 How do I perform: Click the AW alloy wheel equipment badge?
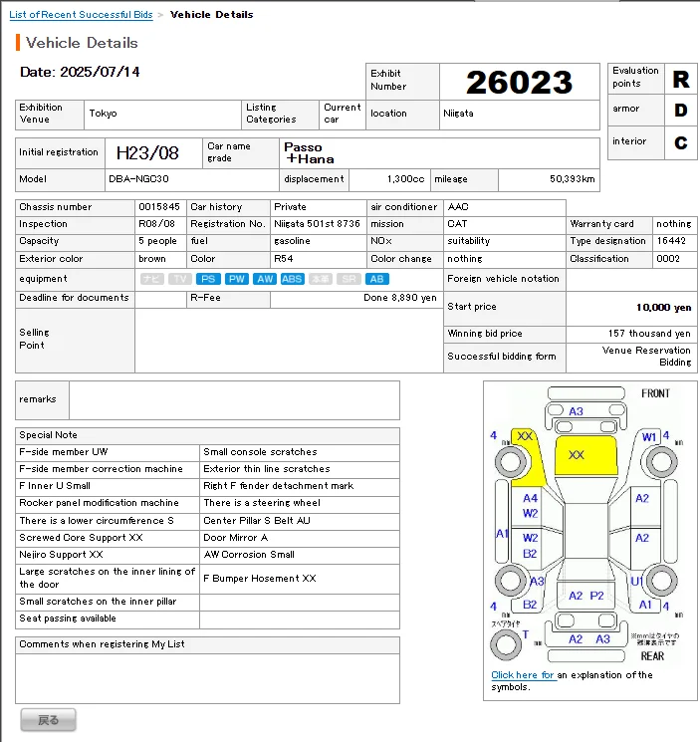click(x=264, y=280)
